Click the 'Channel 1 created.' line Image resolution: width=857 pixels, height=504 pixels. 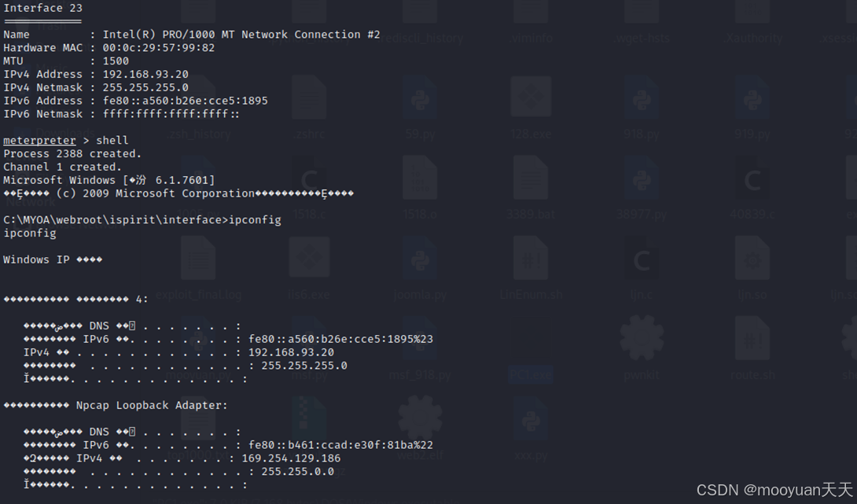pos(62,167)
